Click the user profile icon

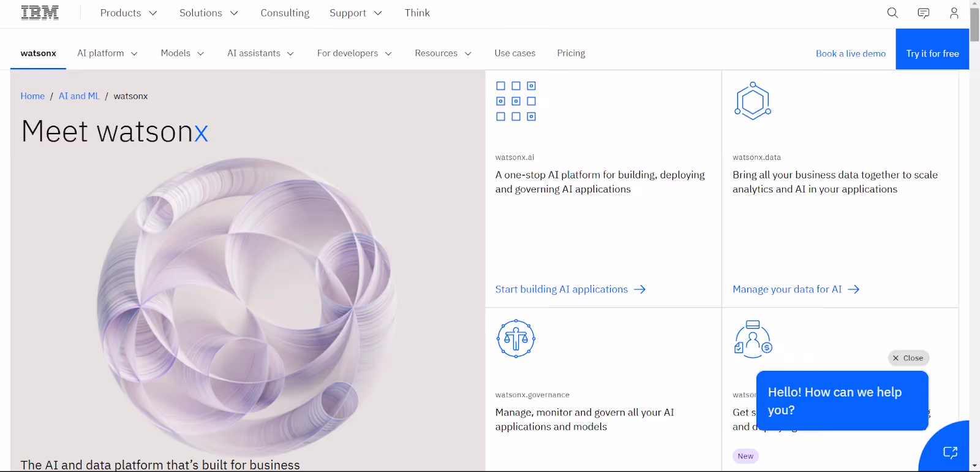[954, 13]
